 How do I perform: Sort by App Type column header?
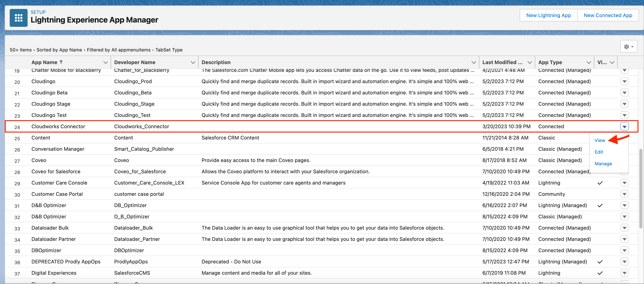click(x=550, y=62)
